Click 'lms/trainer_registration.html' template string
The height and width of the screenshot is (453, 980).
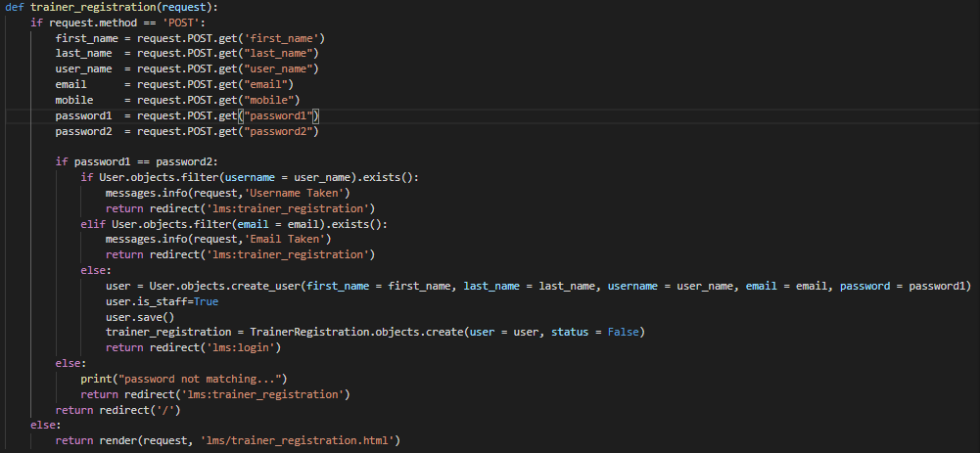297,440
